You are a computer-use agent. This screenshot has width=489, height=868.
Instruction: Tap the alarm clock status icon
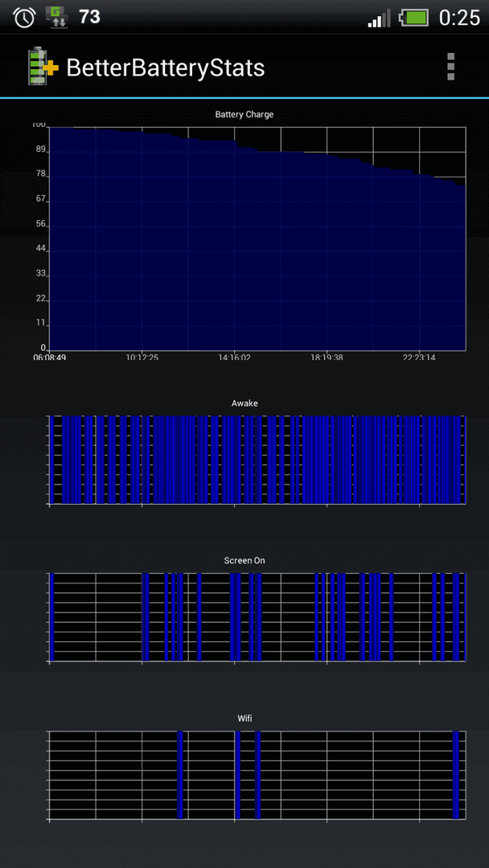[24, 18]
